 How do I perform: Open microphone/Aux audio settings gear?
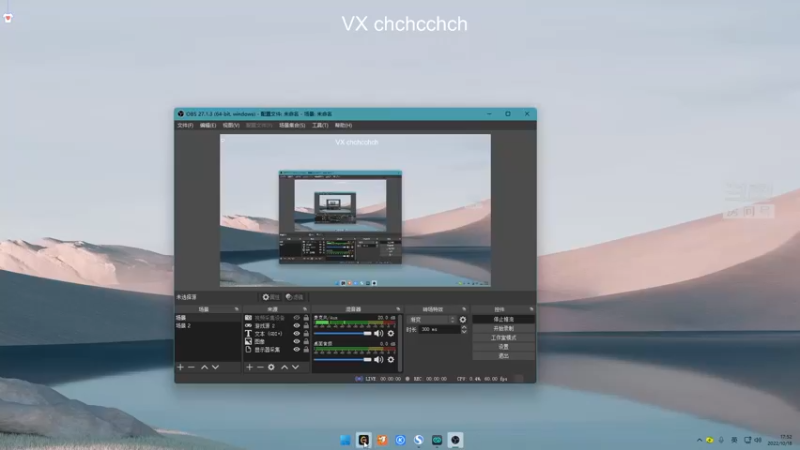(x=391, y=333)
